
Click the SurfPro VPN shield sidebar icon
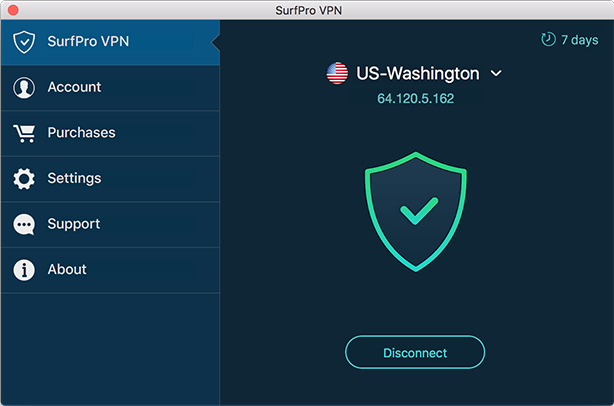(24, 42)
